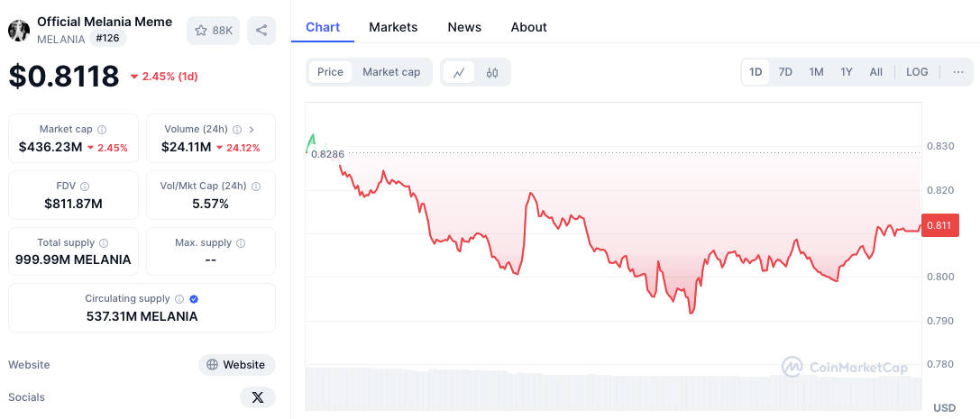Set chart range to 1D
This screenshot has width=980, height=419.
[756, 72]
